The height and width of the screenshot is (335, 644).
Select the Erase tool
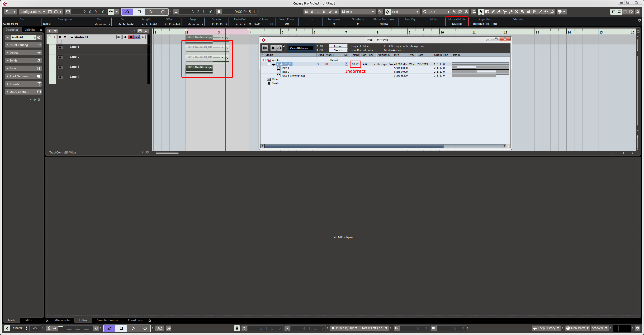[499, 12]
